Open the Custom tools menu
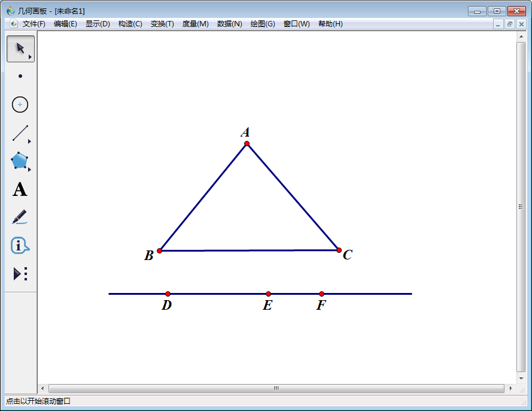The height and width of the screenshot is (411, 532). tap(20, 274)
